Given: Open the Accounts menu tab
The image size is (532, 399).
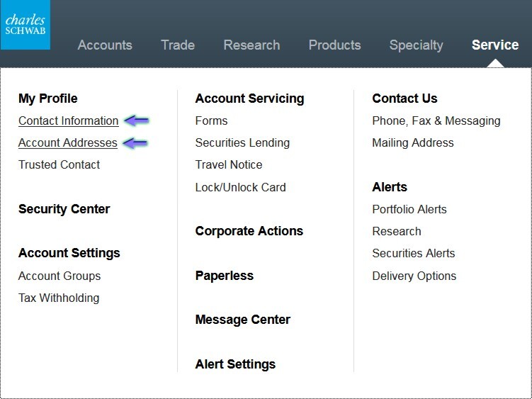Looking at the screenshot, I should pos(105,45).
